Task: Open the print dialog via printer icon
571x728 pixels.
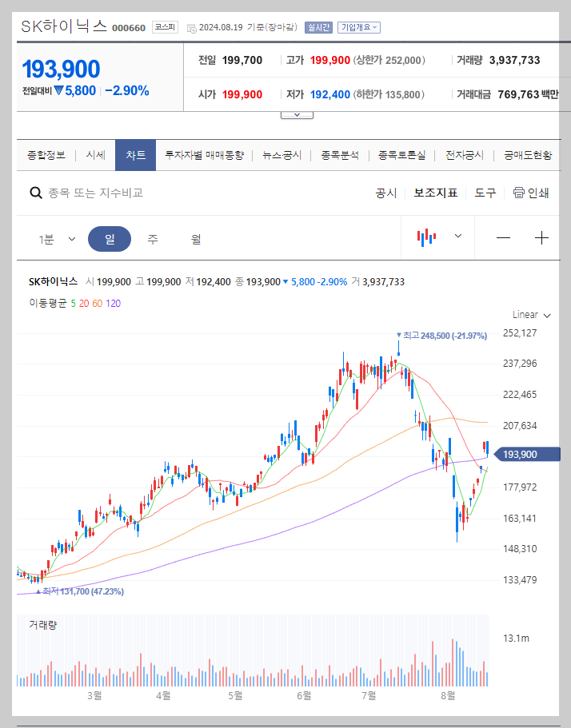Action: 519,193
